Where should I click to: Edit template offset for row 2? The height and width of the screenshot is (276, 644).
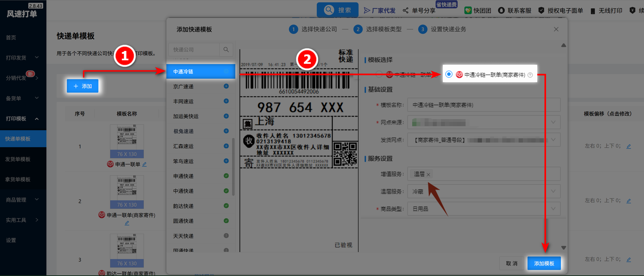point(629,201)
